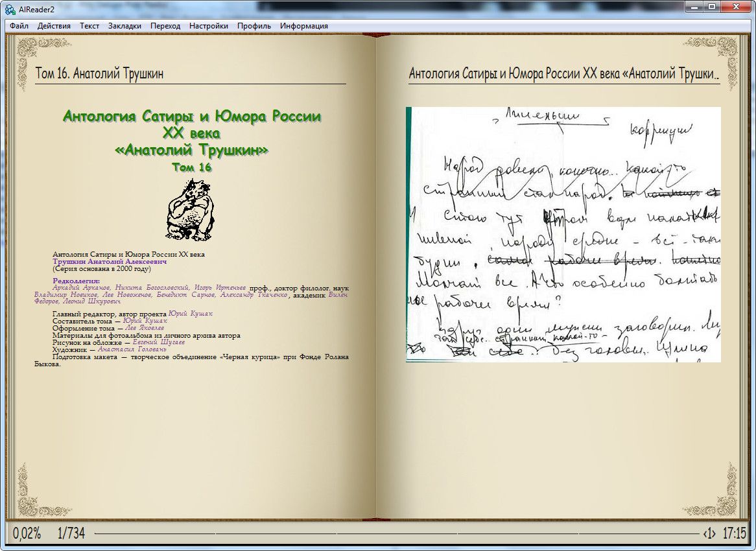Open the Информация menu

[x=303, y=26]
